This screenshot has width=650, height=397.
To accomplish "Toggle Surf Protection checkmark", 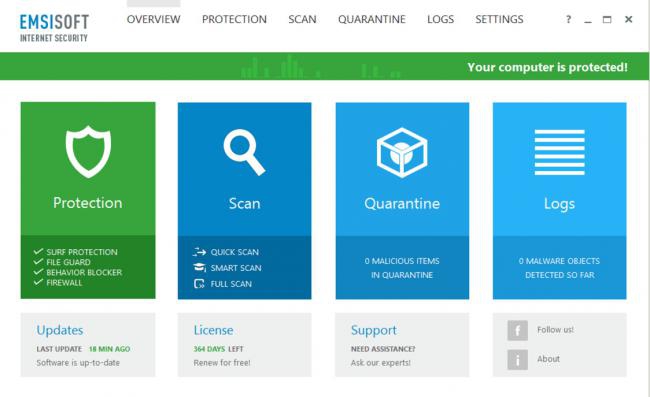I will [39, 251].
